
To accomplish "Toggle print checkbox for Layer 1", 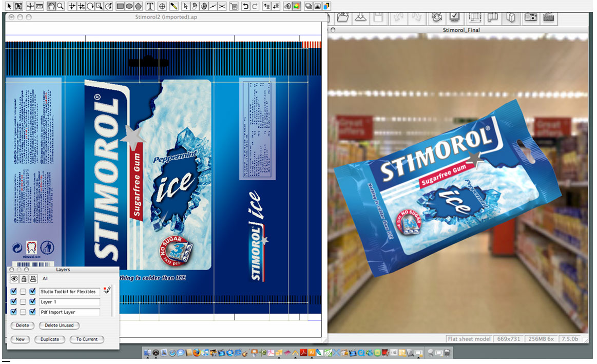I will (x=32, y=301).
